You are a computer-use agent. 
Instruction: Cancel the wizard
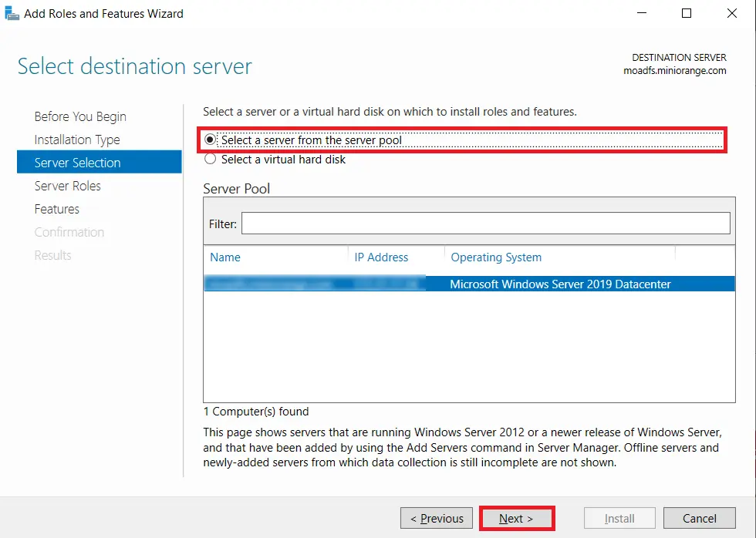[x=699, y=517]
